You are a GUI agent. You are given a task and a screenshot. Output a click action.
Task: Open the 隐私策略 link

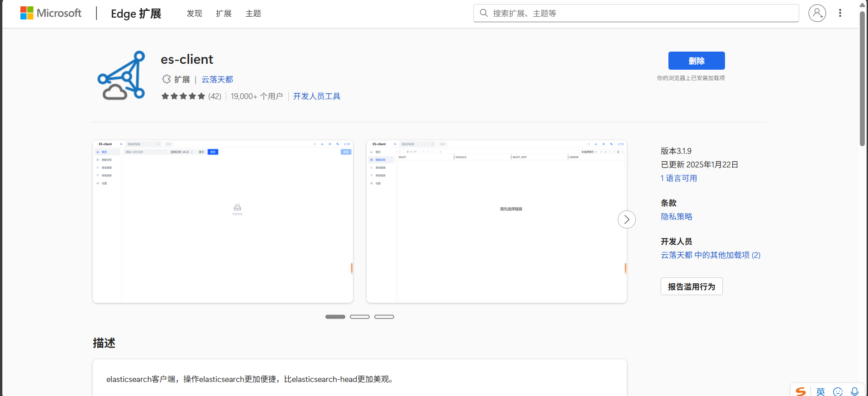[x=677, y=217]
